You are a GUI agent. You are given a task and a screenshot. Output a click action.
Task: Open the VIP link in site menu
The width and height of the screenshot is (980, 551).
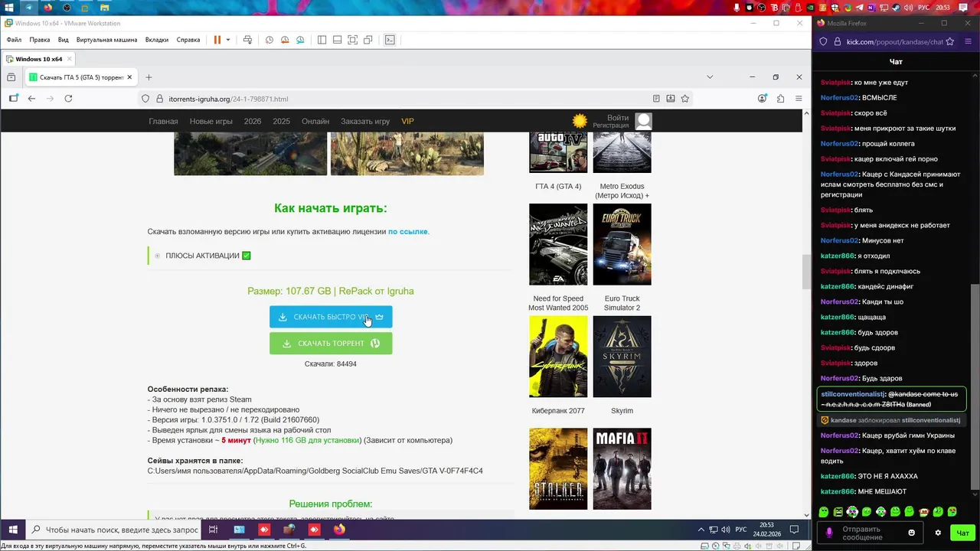[407, 122]
